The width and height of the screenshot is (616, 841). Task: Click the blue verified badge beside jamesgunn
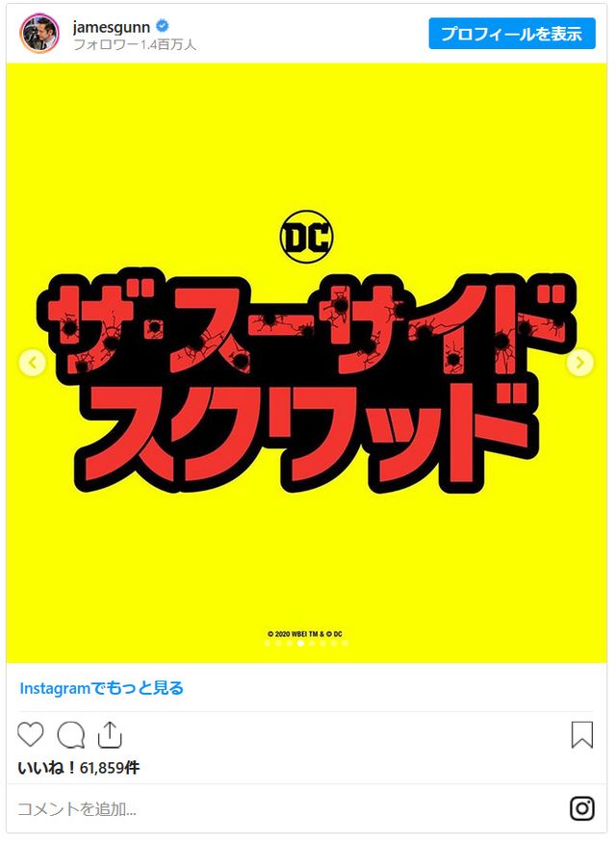click(162, 25)
